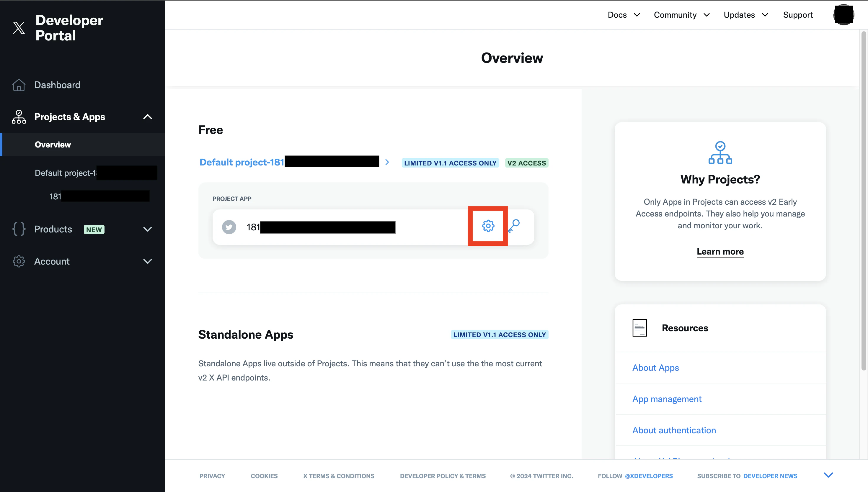Click the project's LIMITED V1.1 ACCESS ONLY badge
This screenshot has height=492, width=868.
click(450, 163)
